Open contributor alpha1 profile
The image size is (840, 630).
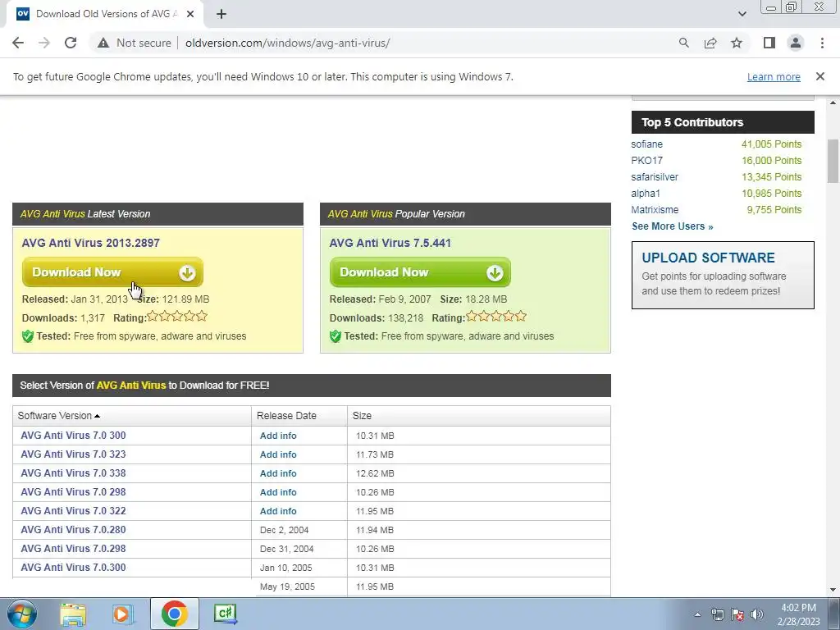pyautogui.click(x=646, y=194)
